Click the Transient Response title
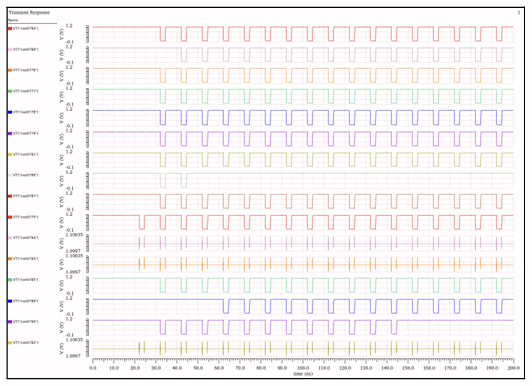Image resolution: width=532 pixels, height=386 pixels. pos(29,13)
